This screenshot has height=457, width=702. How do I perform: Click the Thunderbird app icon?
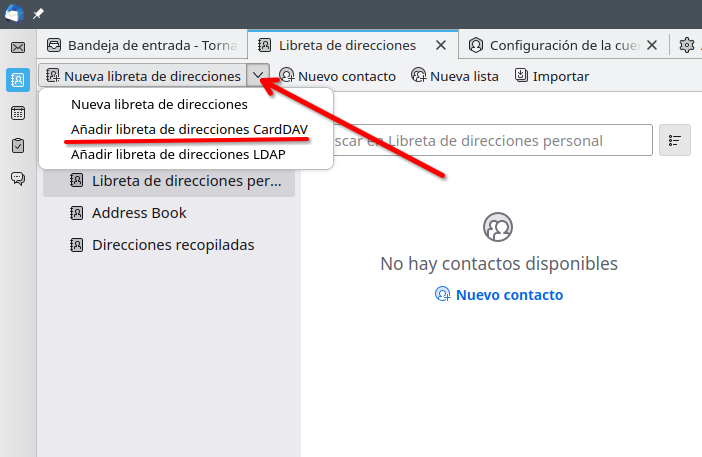pyautogui.click(x=14, y=14)
